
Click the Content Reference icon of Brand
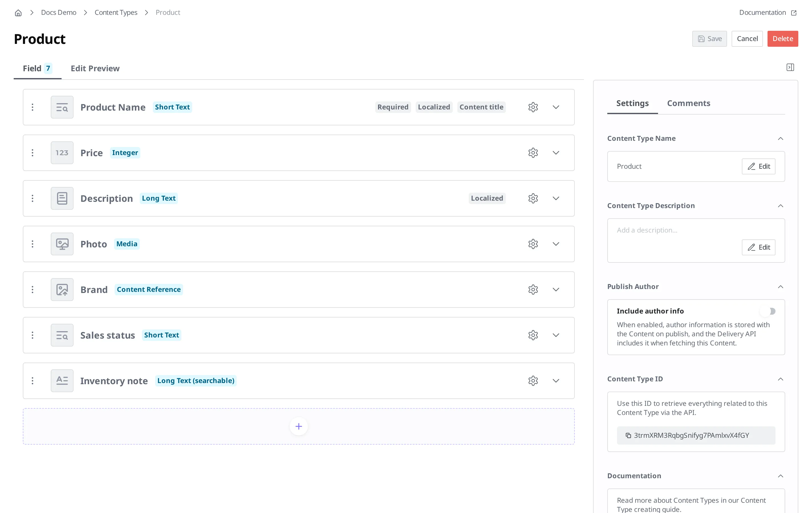pyautogui.click(x=62, y=290)
